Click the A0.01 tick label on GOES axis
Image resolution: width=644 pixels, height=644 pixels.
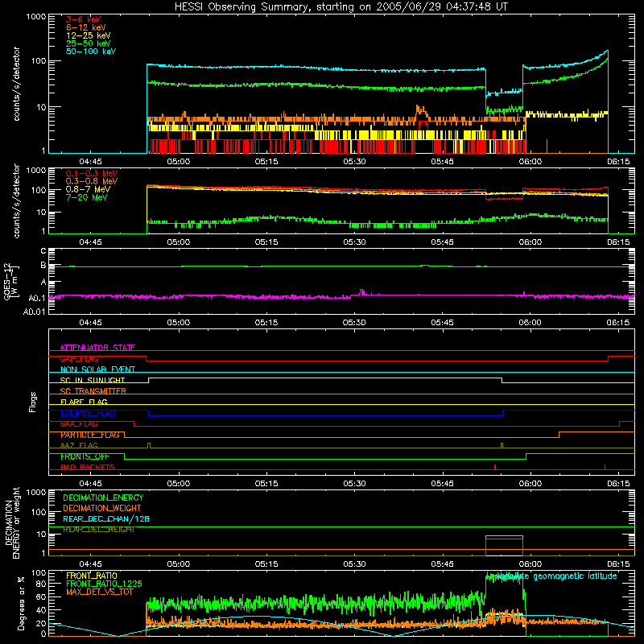click(x=35, y=312)
